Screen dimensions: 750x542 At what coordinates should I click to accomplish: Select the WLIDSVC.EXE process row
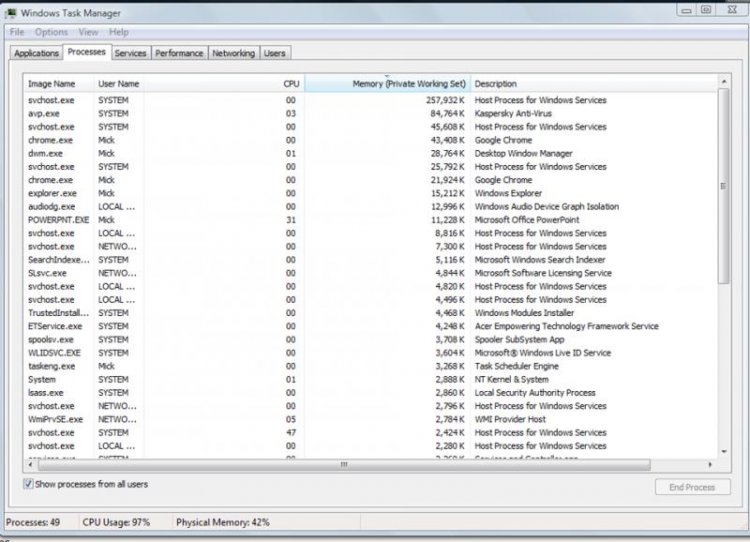click(x=370, y=353)
